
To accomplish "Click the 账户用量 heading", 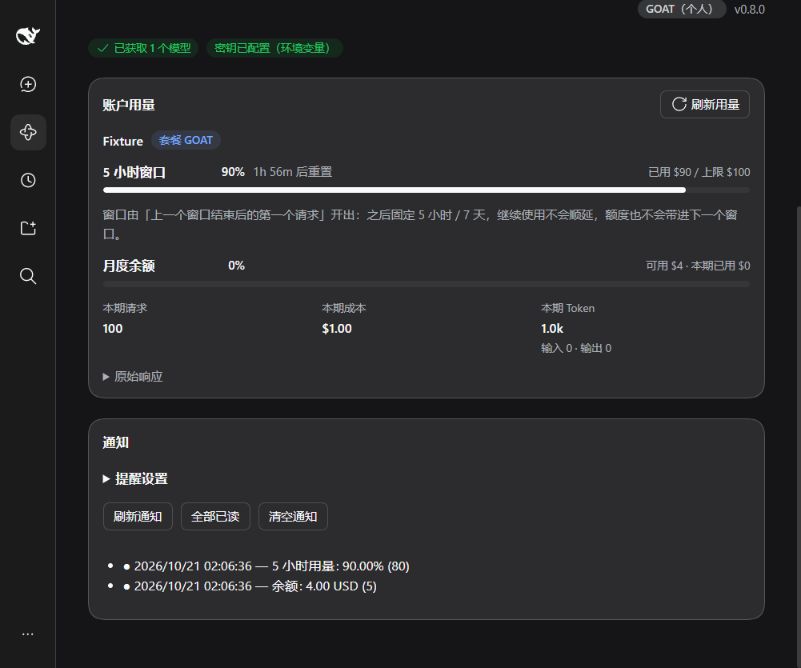I will [x=129, y=105].
